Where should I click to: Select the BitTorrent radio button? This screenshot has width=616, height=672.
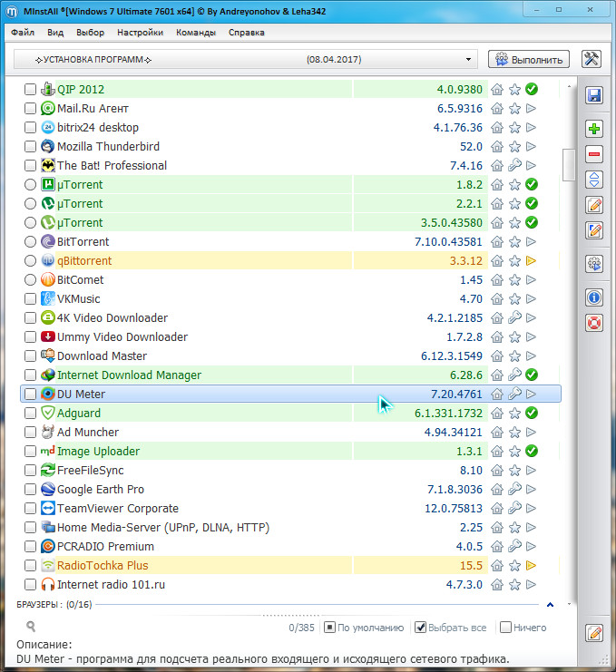[x=30, y=242]
